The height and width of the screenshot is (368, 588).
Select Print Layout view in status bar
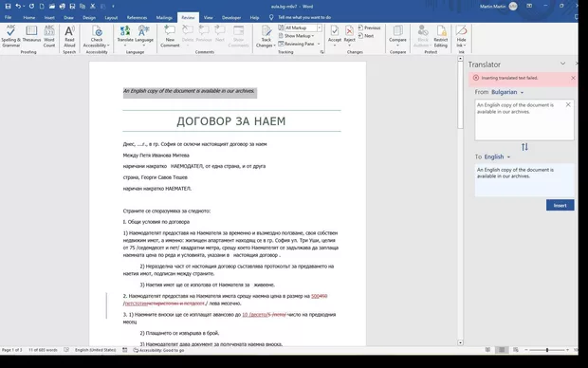tap(502, 350)
